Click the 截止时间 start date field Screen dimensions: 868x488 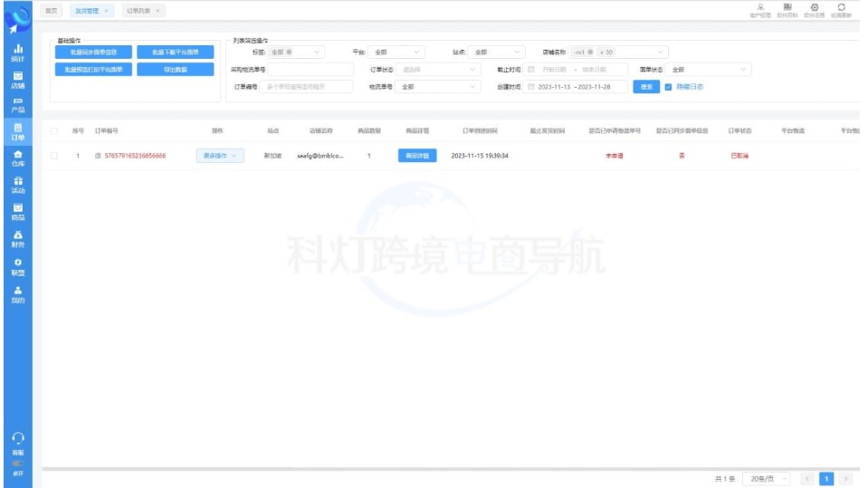[554, 69]
